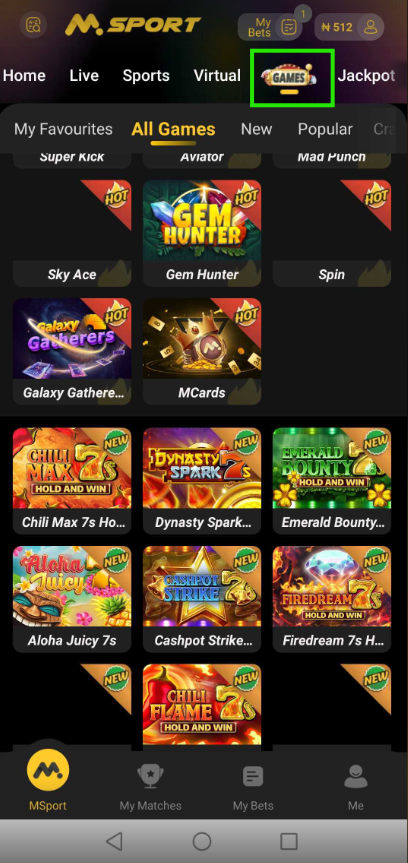The image size is (408, 863).
Task: Tap the Android recent apps square
Action: click(x=289, y=841)
